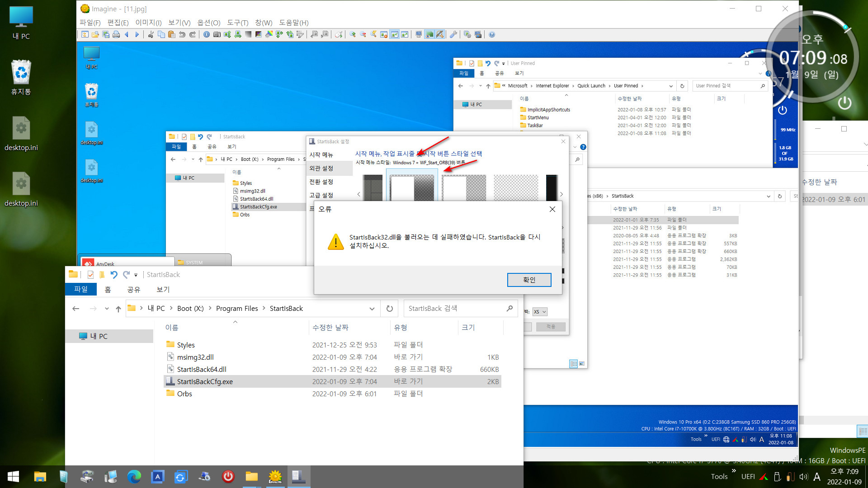The height and width of the screenshot is (488, 868).
Task: Show image information with the blue info icon
Action: tap(207, 34)
